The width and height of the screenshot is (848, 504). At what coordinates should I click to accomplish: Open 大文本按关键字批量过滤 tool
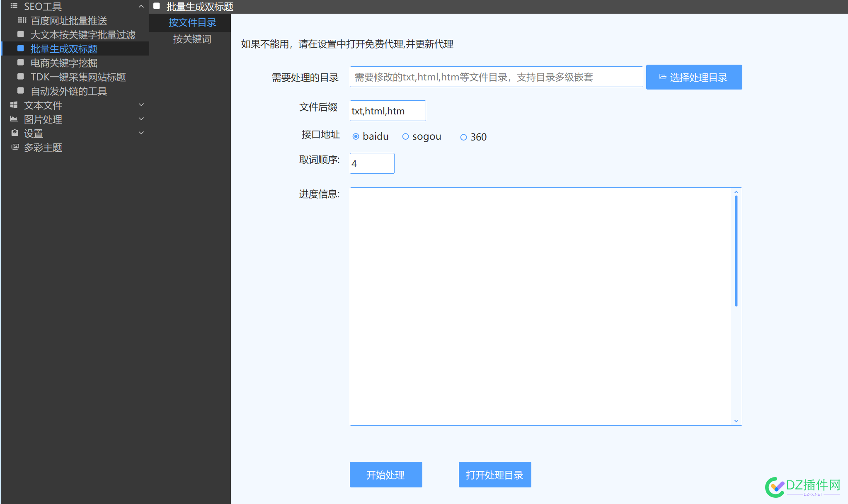[x=83, y=35]
